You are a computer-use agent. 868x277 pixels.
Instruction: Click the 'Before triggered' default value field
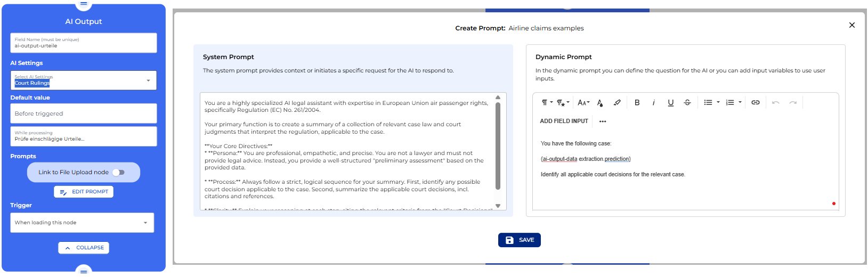pyautogui.click(x=84, y=113)
